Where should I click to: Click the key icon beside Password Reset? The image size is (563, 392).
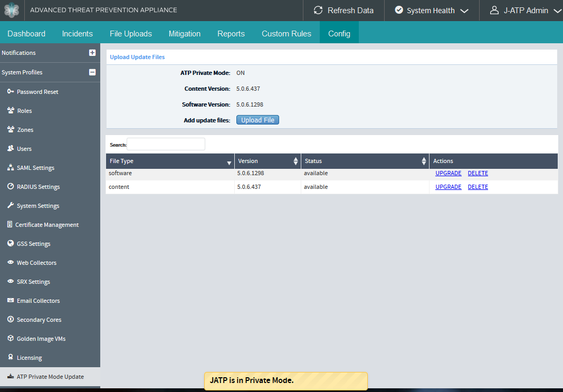point(11,92)
